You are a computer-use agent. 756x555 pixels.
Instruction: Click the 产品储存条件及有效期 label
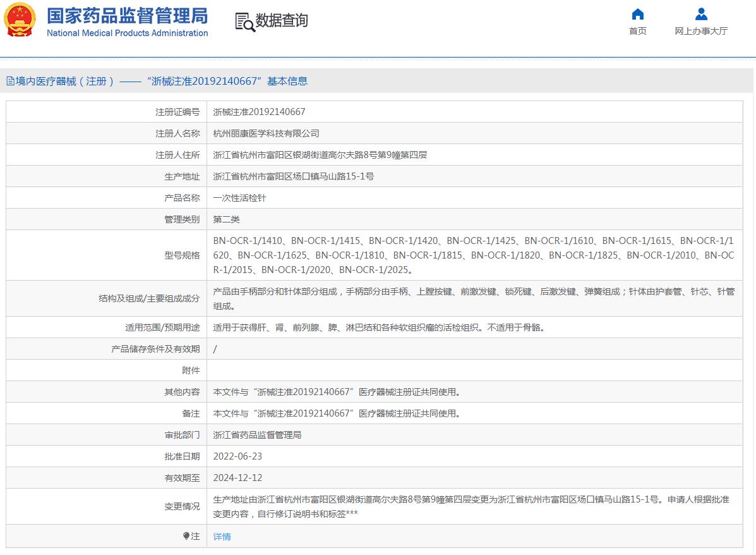click(155, 349)
